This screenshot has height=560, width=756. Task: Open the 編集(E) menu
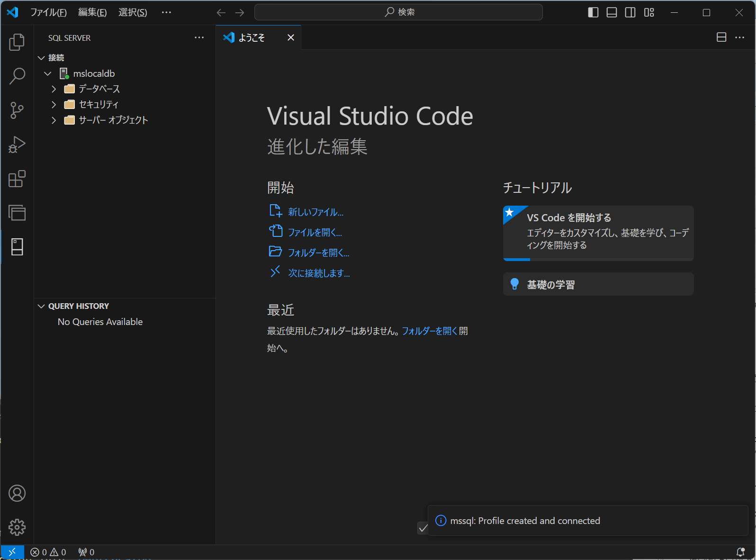point(92,12)
